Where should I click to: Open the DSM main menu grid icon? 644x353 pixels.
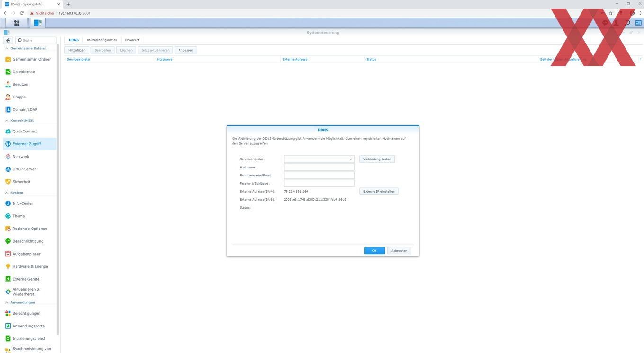pos(17,23)
